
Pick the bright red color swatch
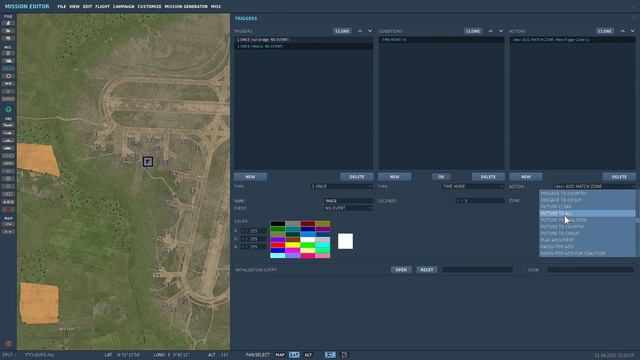pos(278,245)
